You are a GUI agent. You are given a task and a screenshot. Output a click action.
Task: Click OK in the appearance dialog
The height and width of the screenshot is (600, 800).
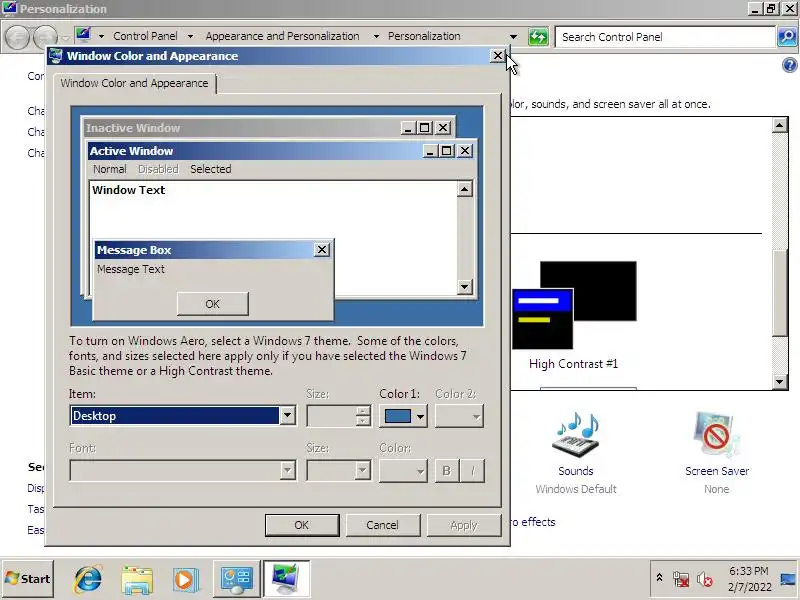[x=302, y=525]
